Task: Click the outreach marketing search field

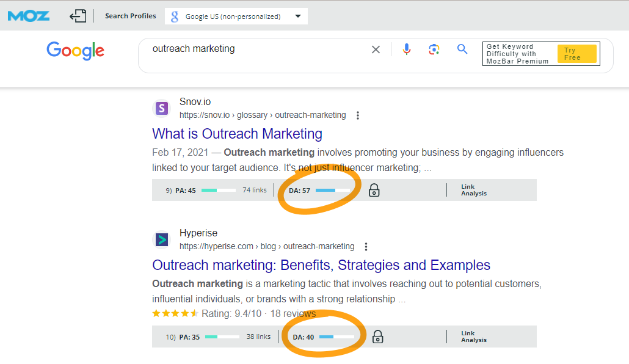Action: tap(256, 49)
